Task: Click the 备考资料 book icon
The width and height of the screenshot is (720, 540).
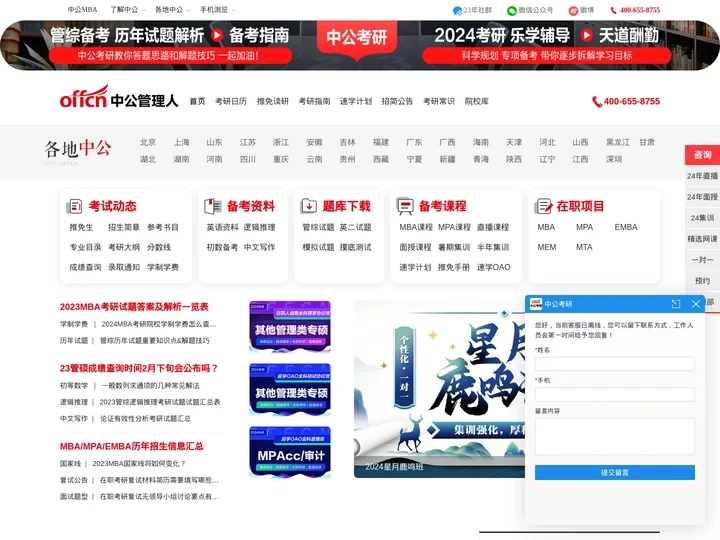Action: pos(213,206)
